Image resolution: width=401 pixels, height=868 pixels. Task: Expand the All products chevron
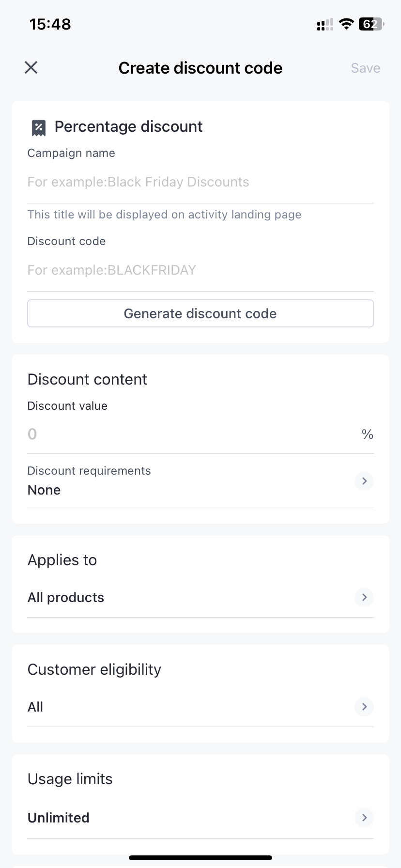click(x=364, y=597)
